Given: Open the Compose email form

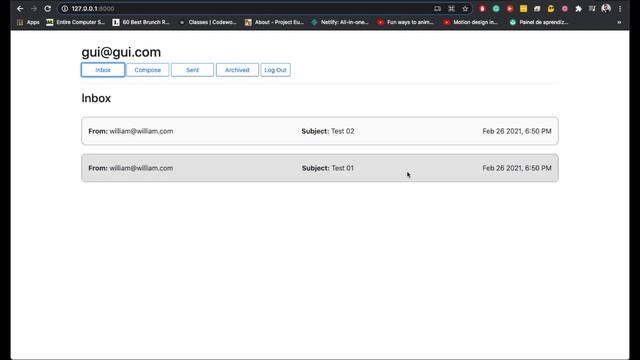Looking at the screenshot, I should tap(147, 70).
